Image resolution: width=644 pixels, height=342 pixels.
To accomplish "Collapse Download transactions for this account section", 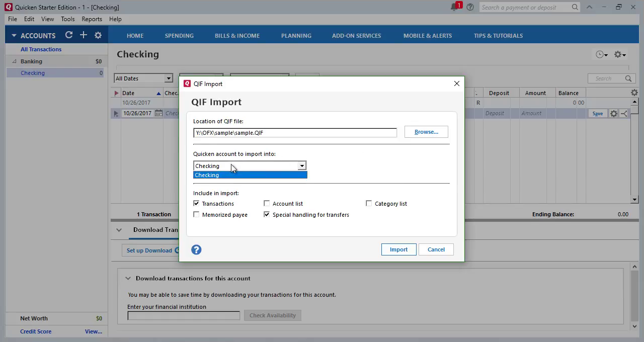I will click(128, 278).
